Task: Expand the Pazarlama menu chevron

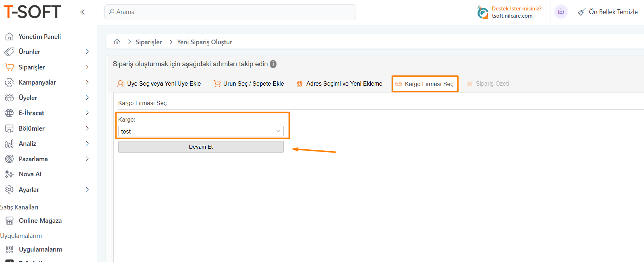Action: pos(87,159)
